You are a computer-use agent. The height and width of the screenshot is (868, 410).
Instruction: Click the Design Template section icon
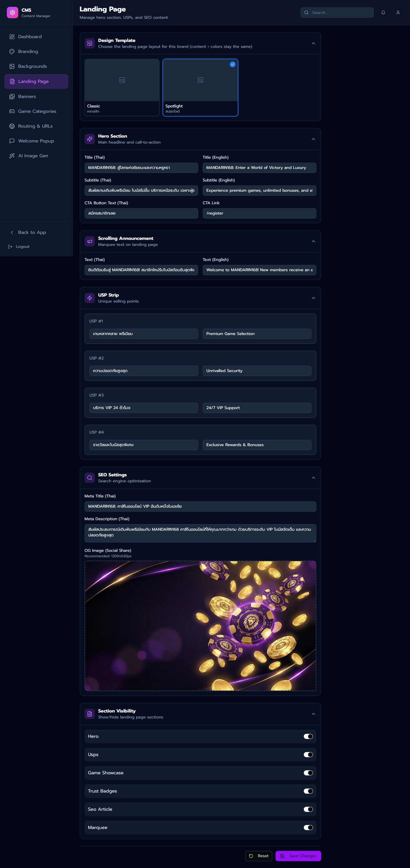[x=90, y=44]
